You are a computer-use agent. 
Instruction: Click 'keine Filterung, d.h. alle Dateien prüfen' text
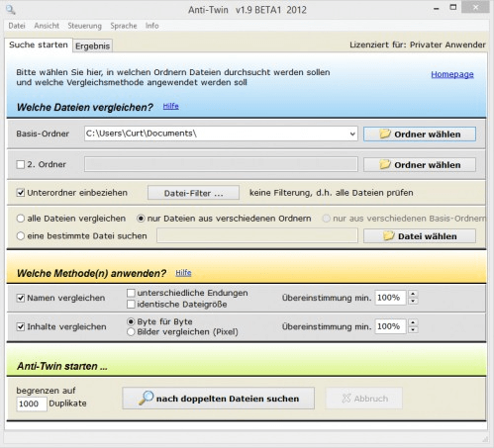pos(331,193)
